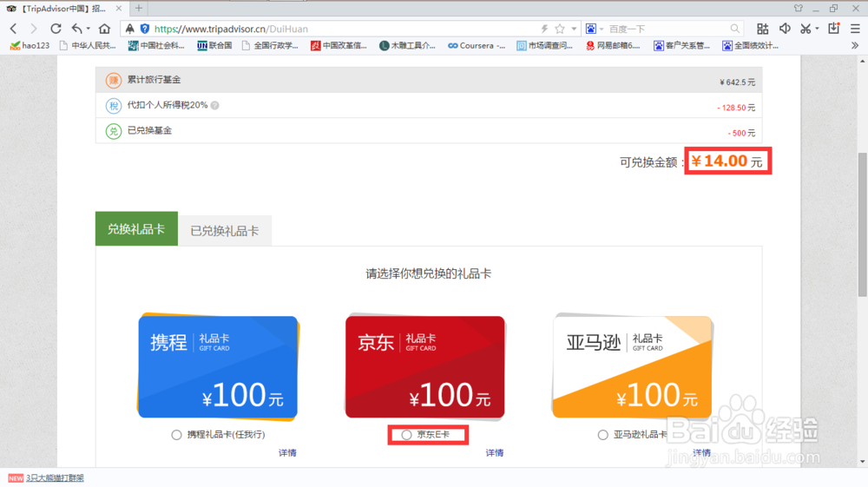The width and height of the screenshot is (868, 487).
Task: Click the lightning speed-mode icon
Action: pyautogui.click(x=544, y=29)
